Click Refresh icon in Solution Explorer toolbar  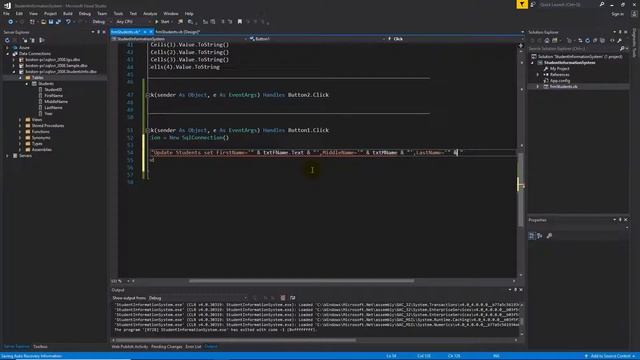coord(587,40)
